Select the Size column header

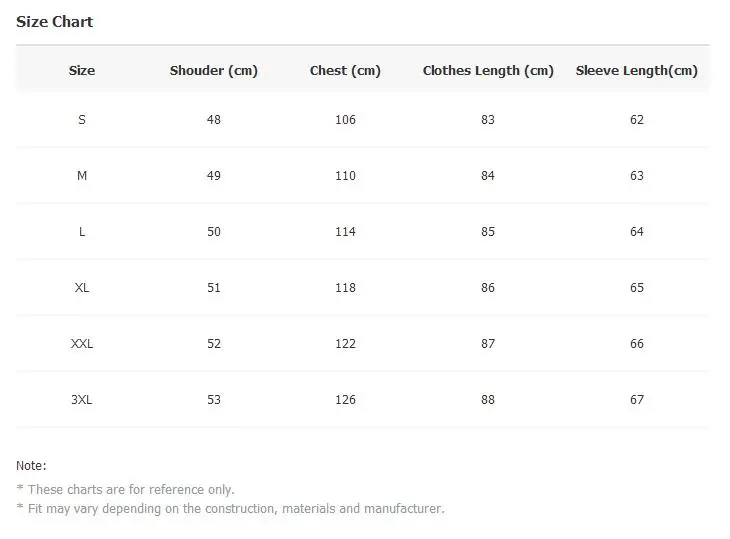click(82, 70)
